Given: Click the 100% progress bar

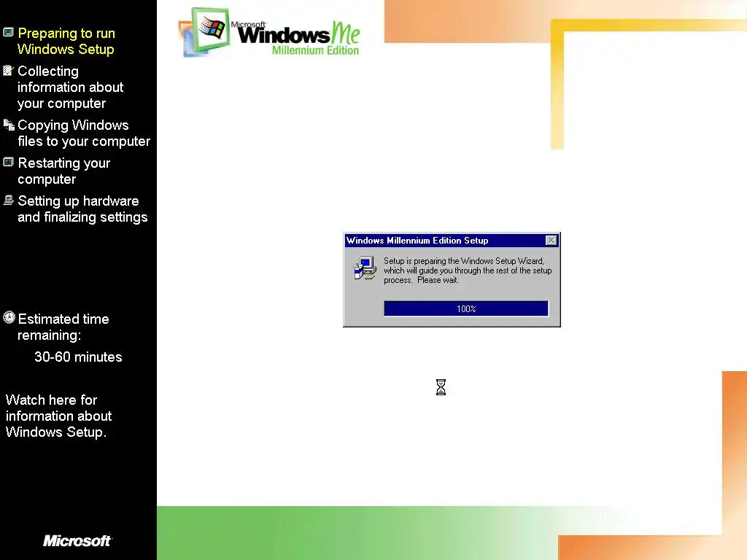Looking at the screenshot, I should 466,308.
